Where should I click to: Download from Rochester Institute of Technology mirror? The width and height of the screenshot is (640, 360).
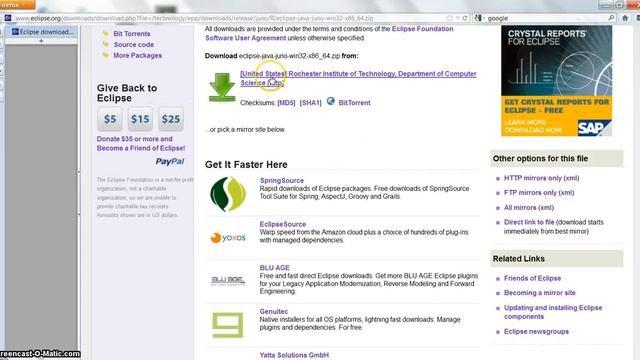(358, 78)
